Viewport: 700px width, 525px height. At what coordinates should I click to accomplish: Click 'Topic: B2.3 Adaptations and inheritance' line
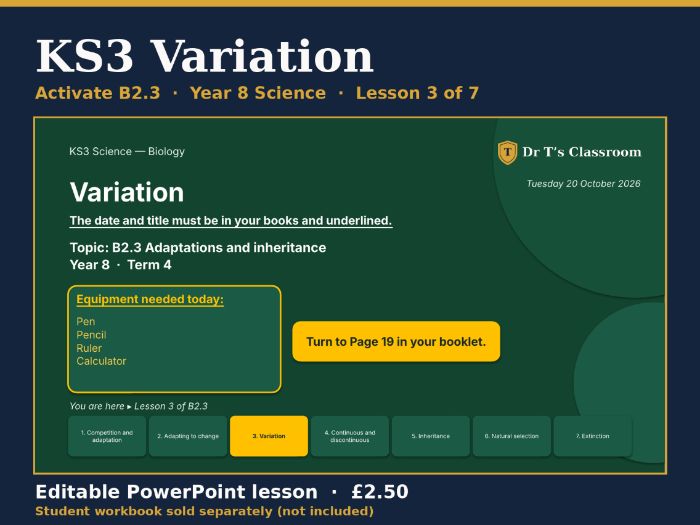pyautogui.click(x=198, y=248)
